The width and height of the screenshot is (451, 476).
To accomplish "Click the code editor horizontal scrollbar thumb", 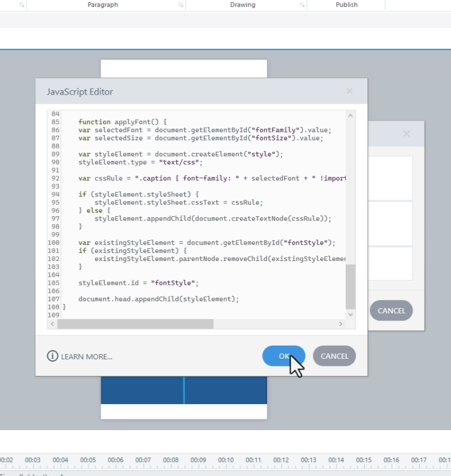I will [x=135, y=324].
